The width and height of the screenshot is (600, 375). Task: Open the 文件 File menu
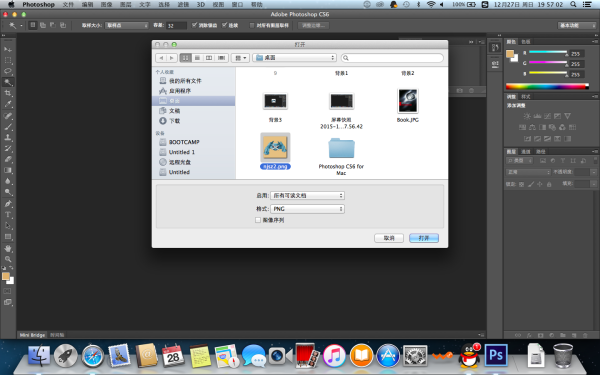68,5
